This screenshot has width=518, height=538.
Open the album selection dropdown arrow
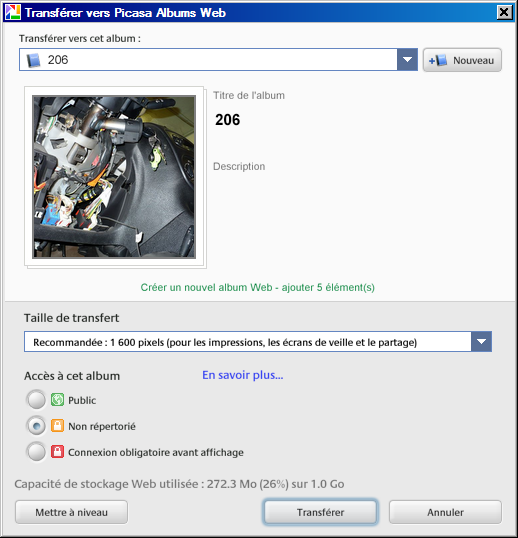point(407,60)
